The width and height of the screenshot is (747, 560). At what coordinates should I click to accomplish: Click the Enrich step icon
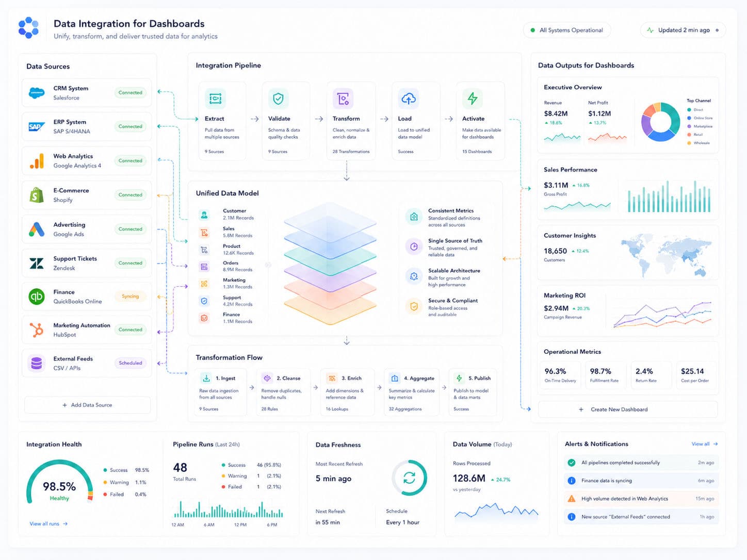pyautogui.click(x=332, y=378)
